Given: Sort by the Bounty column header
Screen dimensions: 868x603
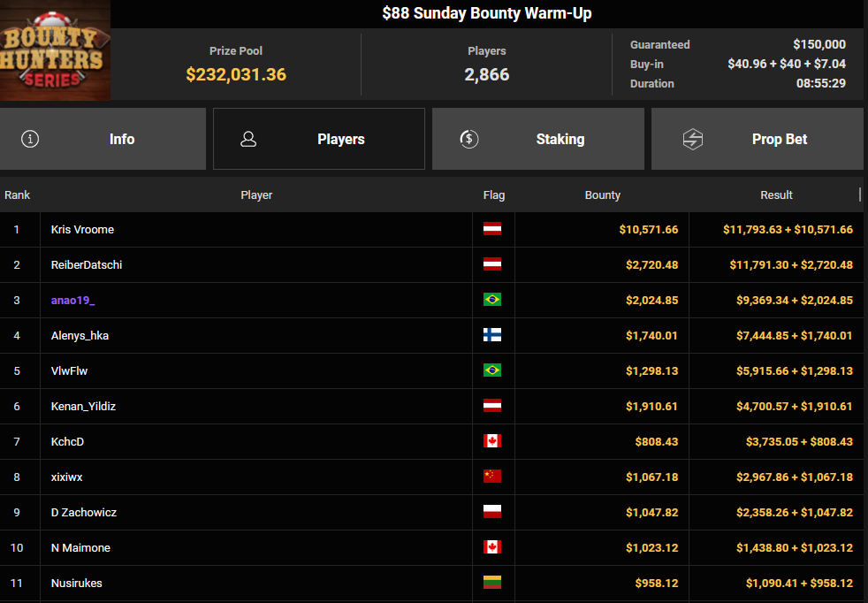Looking at the screenshot, I should click(x=603, y=195).
